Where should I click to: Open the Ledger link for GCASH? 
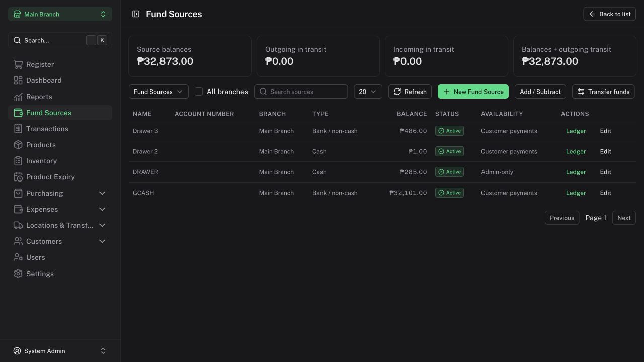point(576,193)
